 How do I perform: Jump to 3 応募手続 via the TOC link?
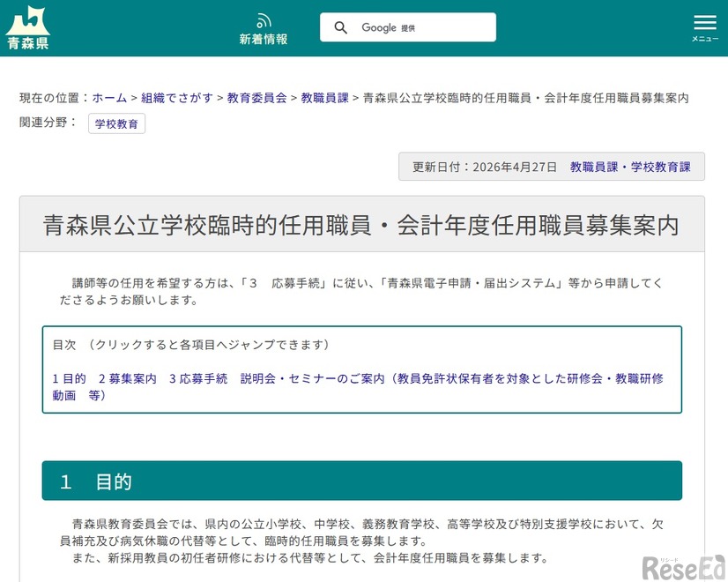197,377
